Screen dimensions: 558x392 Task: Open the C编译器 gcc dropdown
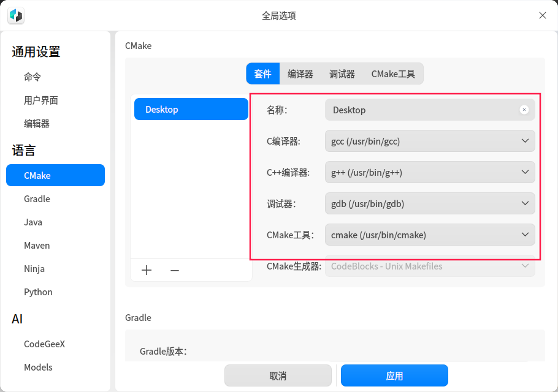[x=430, y=141]
